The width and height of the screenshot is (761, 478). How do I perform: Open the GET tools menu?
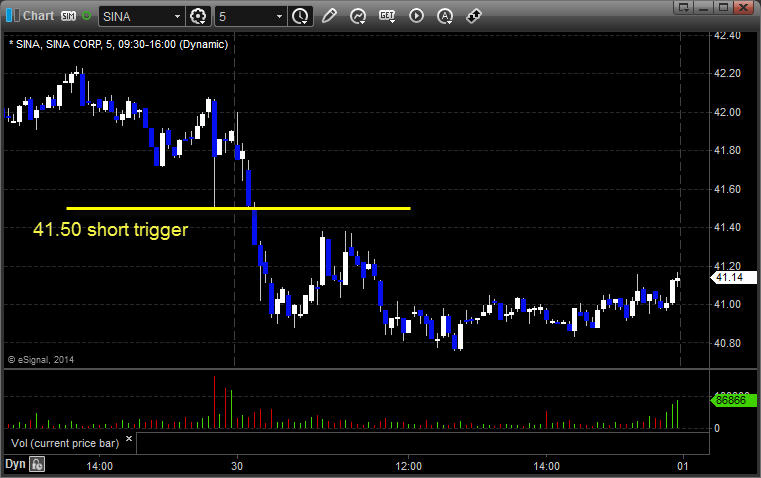click(387, 16)
